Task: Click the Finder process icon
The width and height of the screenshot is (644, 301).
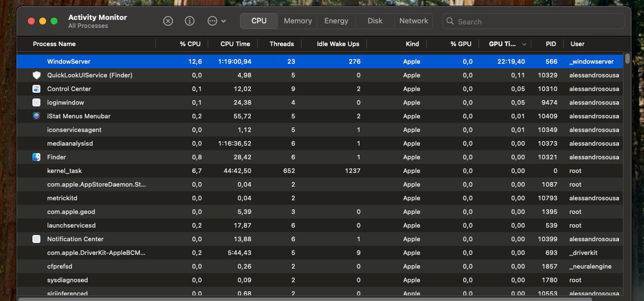Action: [x=36, y=157]
